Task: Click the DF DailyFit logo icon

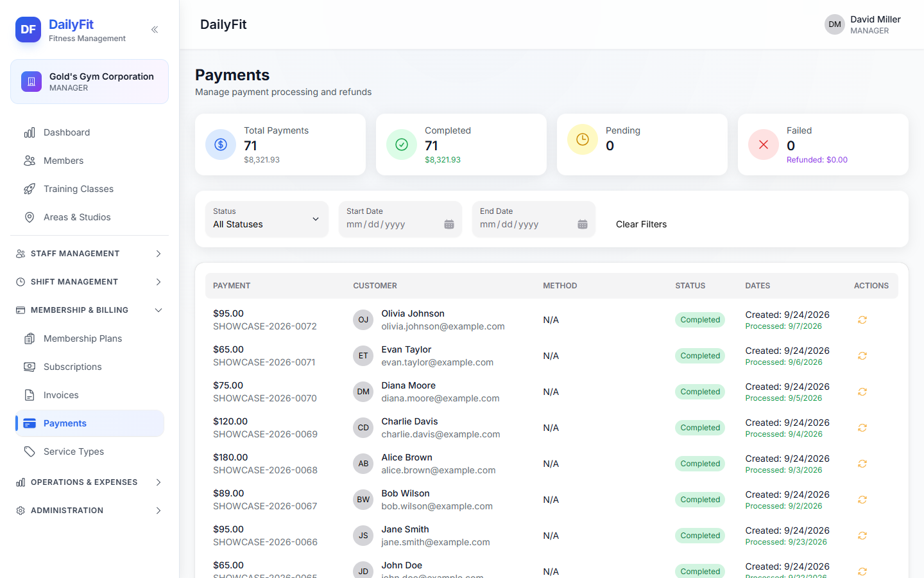Action: (x=28, y=30)
